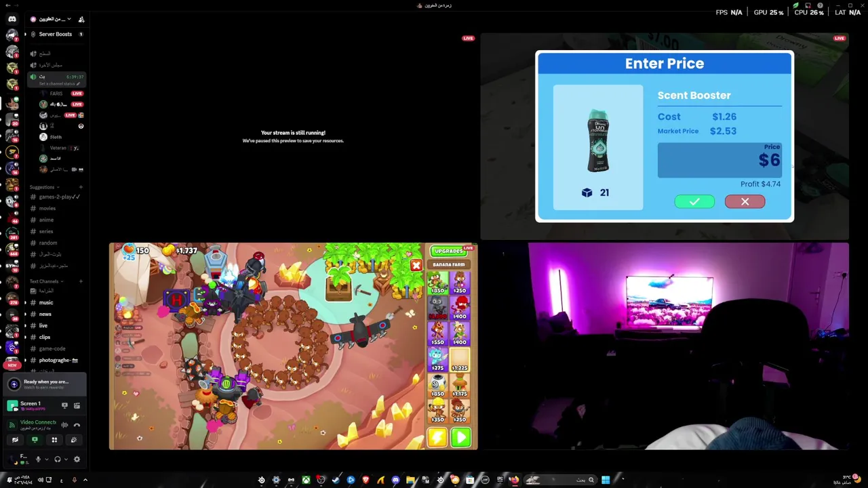
Task: Mute microphone in user panel
Action: (38, 460)
